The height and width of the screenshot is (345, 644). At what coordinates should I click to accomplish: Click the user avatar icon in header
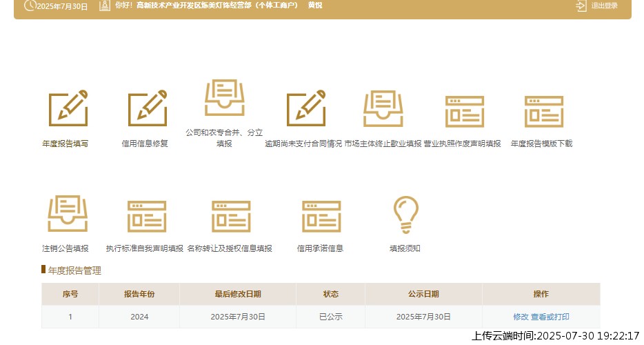(105, 6)
